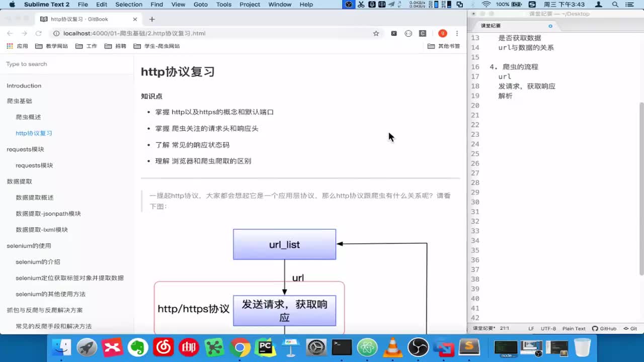This screenshot has width=644, height=362.
Task: Open the Selection menu
Action: 129,5
